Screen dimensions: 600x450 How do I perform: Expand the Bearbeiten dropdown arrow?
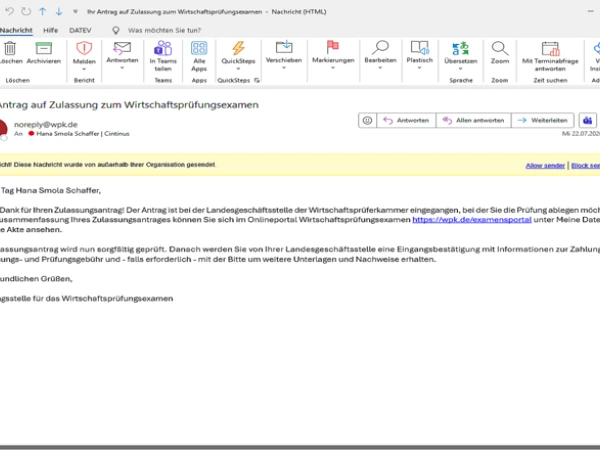point(380,68)
